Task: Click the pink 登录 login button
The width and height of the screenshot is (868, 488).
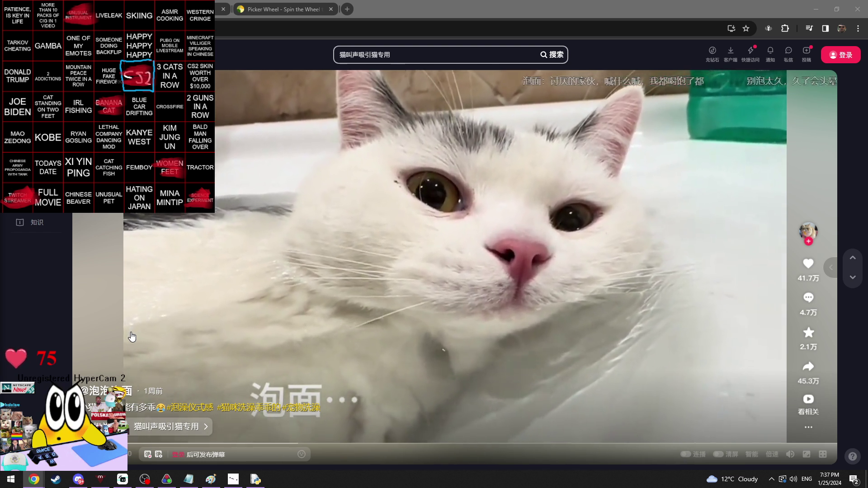Action: (x=840, y=54)
